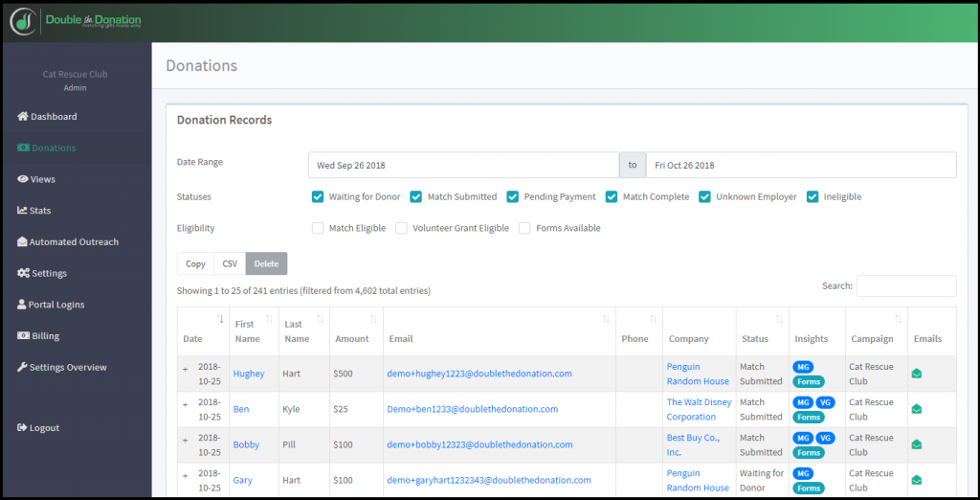This screenshot has height=500, width=980.
Task: Export records with CSV button
Action: [x=230, y=263]
